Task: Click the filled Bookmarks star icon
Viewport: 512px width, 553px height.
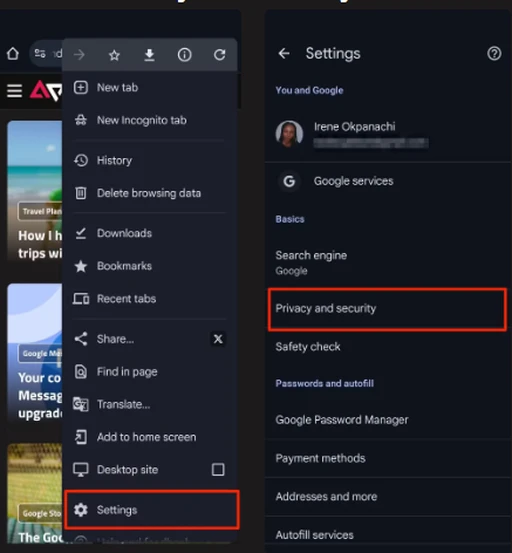Action: click(81, 266)
